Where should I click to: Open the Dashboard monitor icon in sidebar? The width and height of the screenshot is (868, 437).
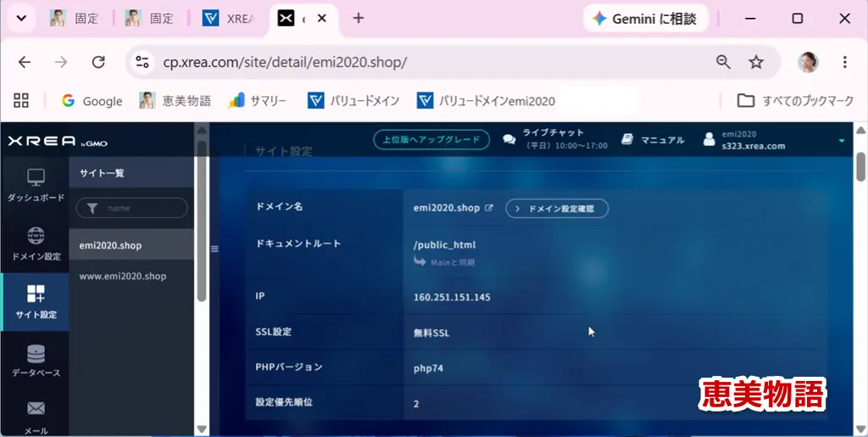(36, 177)
